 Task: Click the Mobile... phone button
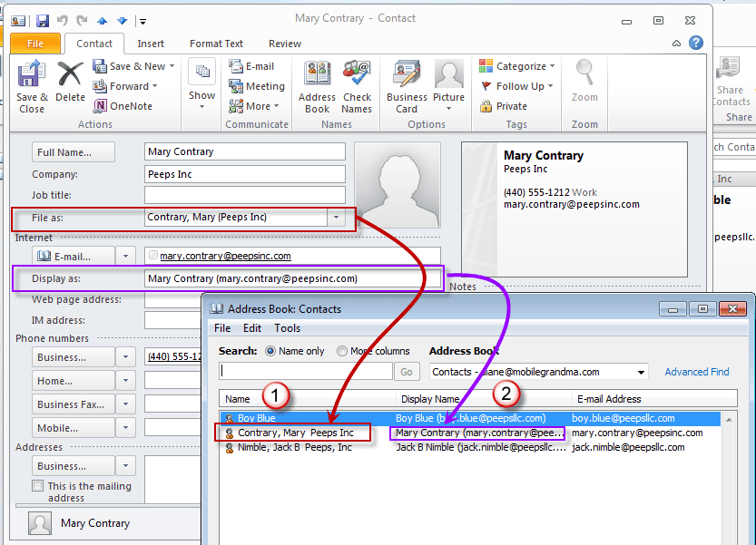[74, 428]
